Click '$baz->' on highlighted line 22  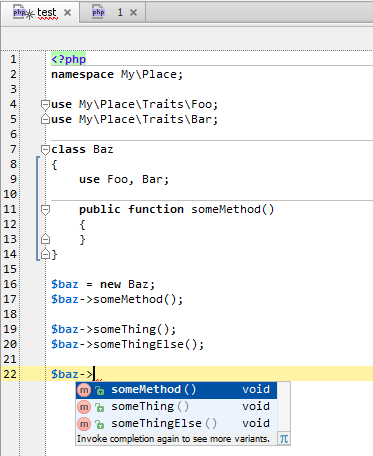click(72, 374)
